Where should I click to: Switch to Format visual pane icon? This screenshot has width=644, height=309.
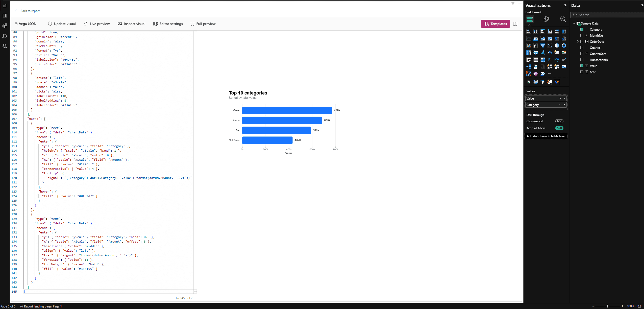546,19
